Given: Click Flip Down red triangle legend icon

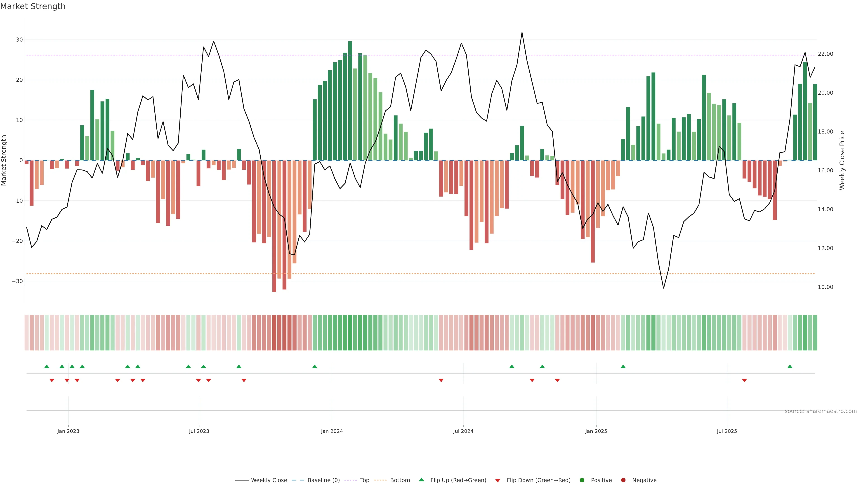Looking at the screenshot, I should 498,481.
